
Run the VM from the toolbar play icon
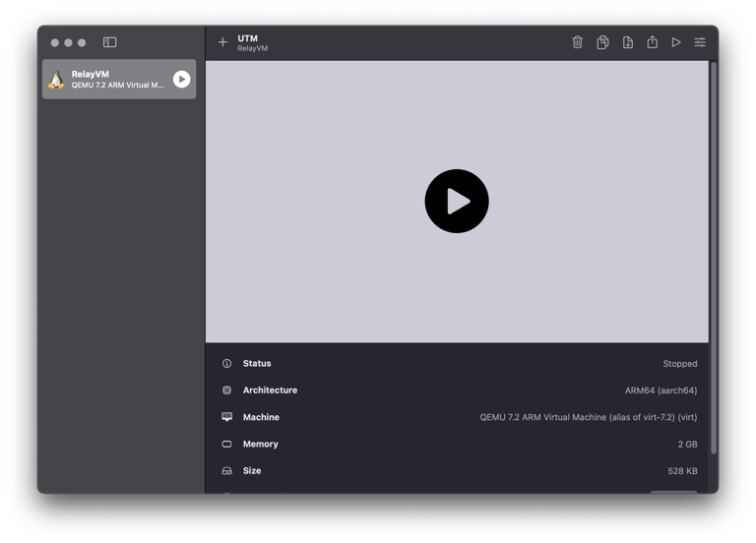click(x=676, y=42)
